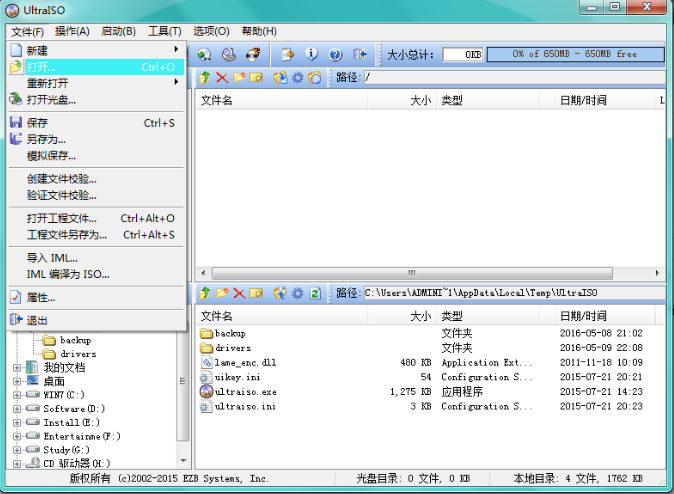Click the Rename icon in lower local pane toolbar
This screenshot has width=674, height=494.
tap(256, 293)
